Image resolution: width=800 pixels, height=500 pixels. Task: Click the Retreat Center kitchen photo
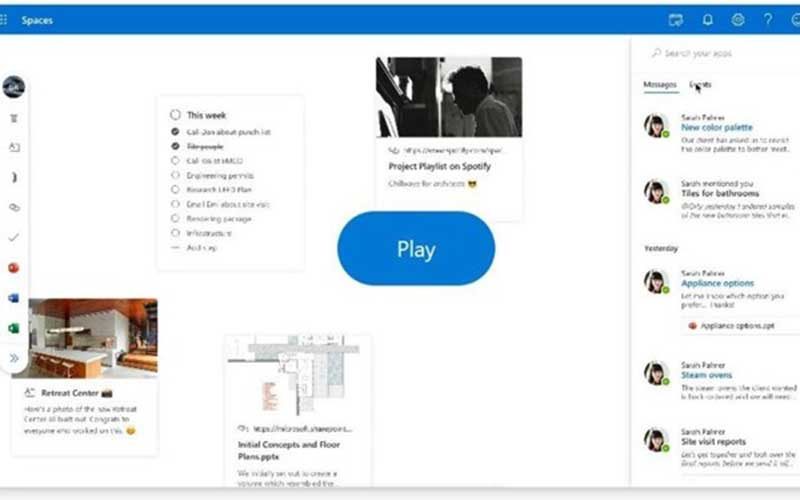pyautogui.click(x=85, y=338)
